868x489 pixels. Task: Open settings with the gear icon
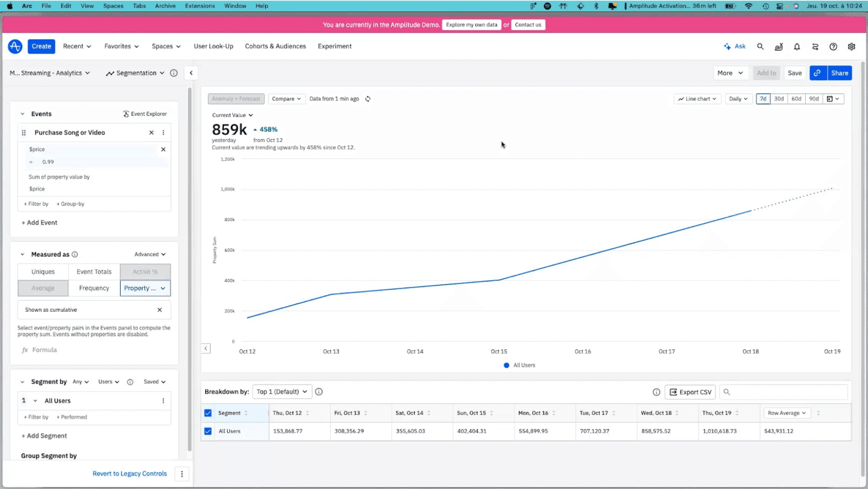coord(851,47)
